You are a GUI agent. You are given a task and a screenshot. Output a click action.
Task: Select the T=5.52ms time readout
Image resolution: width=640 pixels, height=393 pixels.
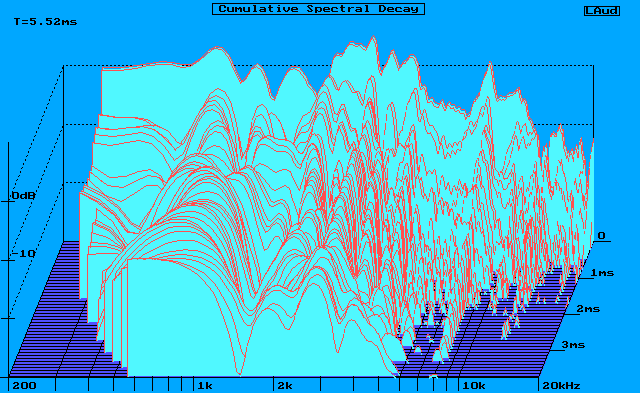[x=45, y=22]
